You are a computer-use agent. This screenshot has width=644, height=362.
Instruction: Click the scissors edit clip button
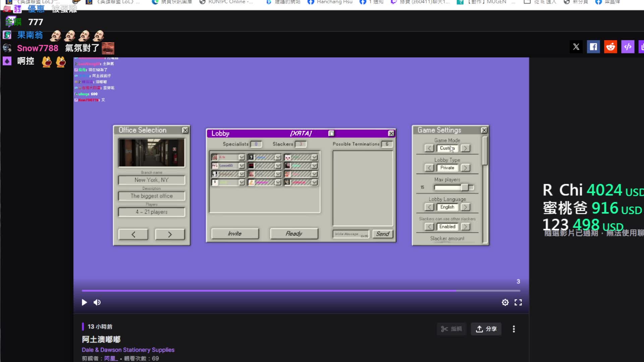click(451, 329)
